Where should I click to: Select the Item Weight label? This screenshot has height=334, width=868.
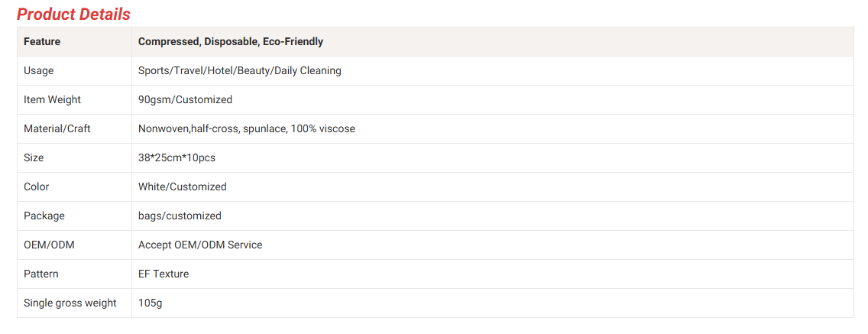(52, 99)
